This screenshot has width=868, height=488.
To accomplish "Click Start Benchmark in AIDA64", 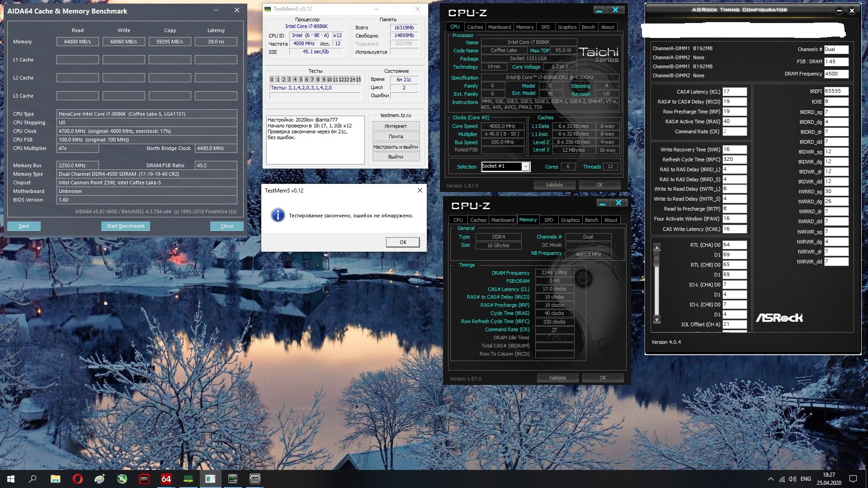I will click(125, 226).
